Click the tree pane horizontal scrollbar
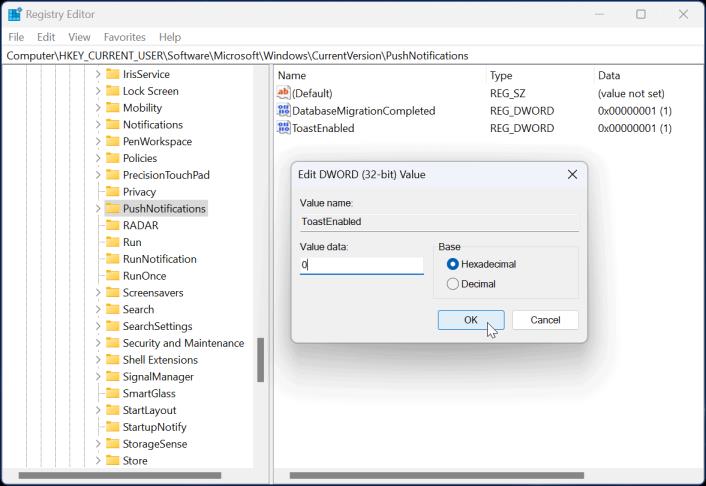This screenshot has width=706, height=486. [x=120, y=475]
